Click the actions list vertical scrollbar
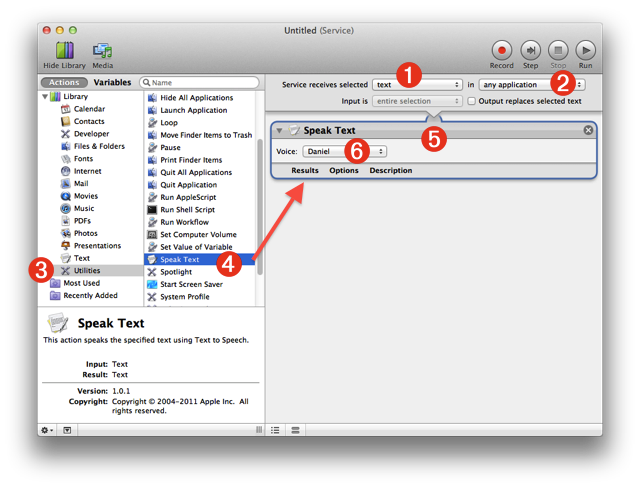This screenshot has width=640, height=488. coord(260,206)
